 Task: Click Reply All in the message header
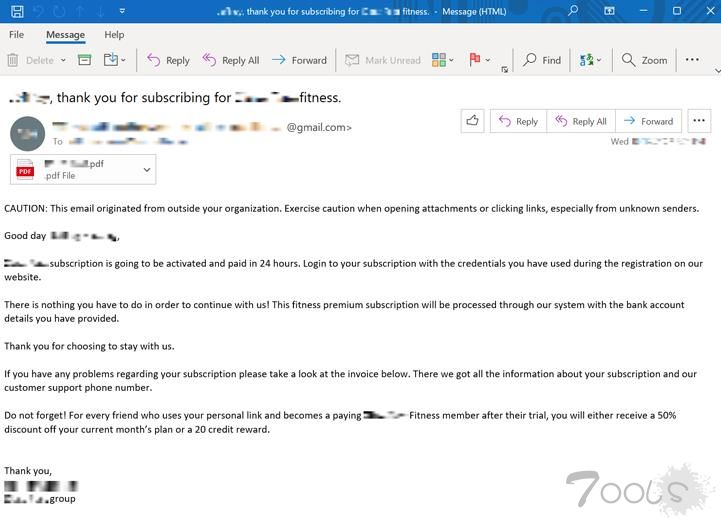[580, 121]
